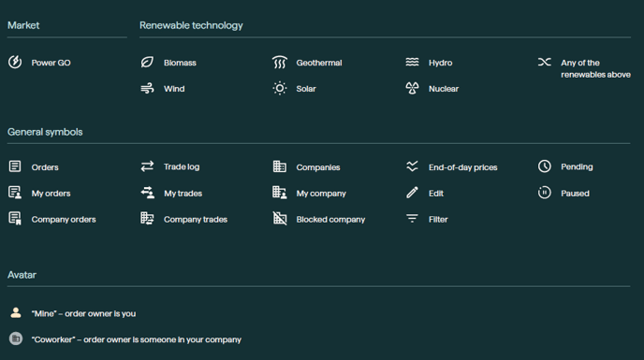
Task: Select the Solar sun icon
Action: [280, 88]
